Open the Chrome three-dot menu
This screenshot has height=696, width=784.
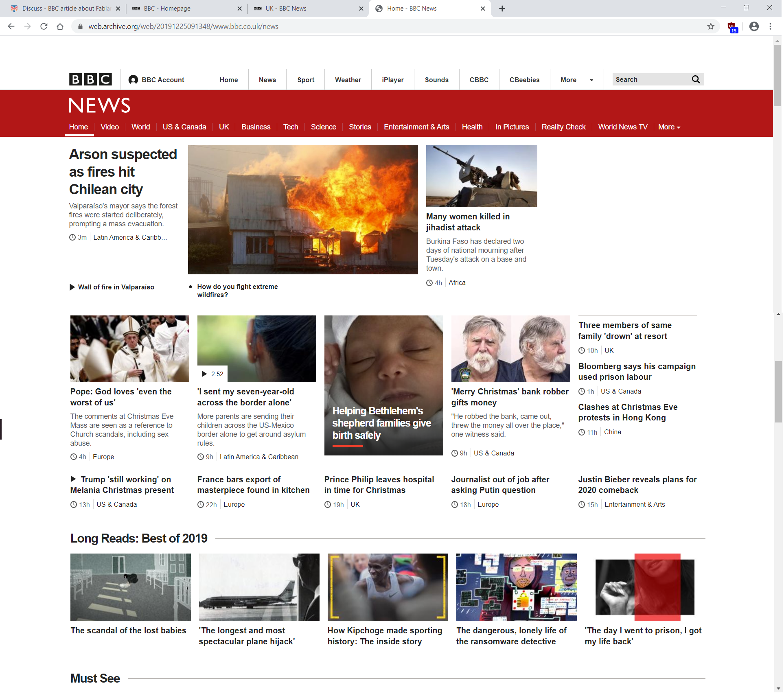[x=770, y=26]
